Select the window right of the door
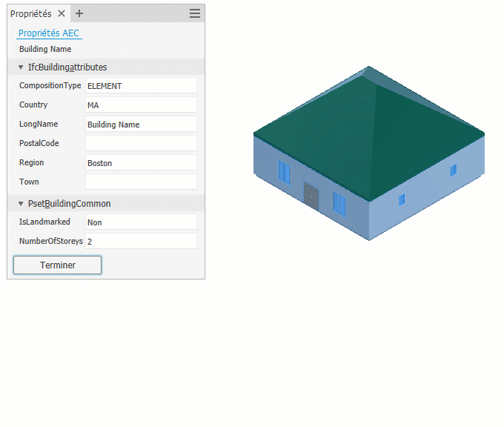Image resolution: width=504 pixels, height=427 pixels. pos(339,204)
